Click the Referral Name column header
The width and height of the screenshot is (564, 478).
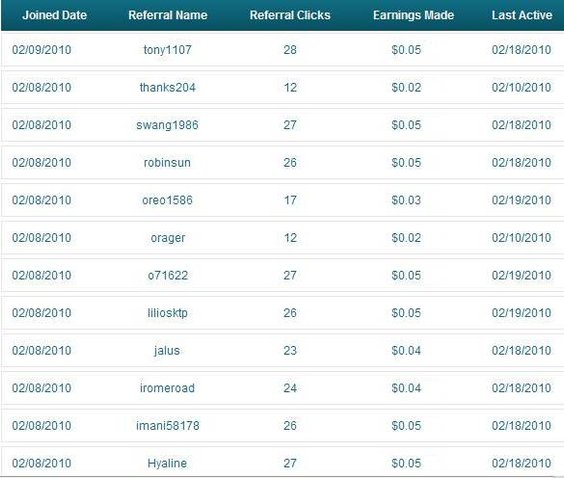pos(168,15)
